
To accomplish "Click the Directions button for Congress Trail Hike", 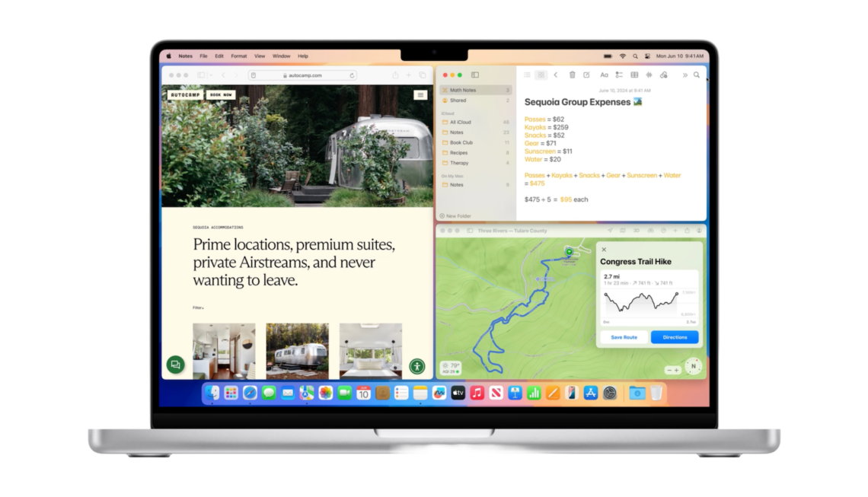I will [x=674, y=337].
